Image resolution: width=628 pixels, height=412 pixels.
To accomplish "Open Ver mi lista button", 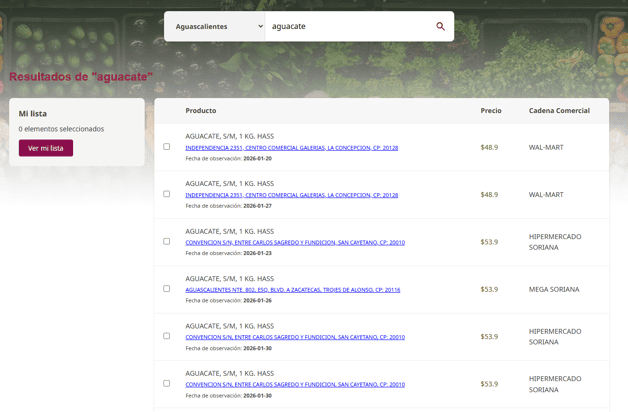I will (46, 148).
